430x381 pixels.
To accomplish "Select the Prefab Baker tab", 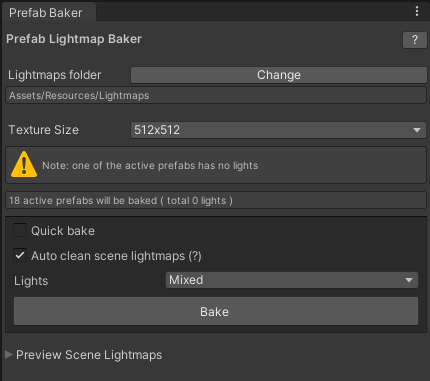I will click(x=46, y=13).
